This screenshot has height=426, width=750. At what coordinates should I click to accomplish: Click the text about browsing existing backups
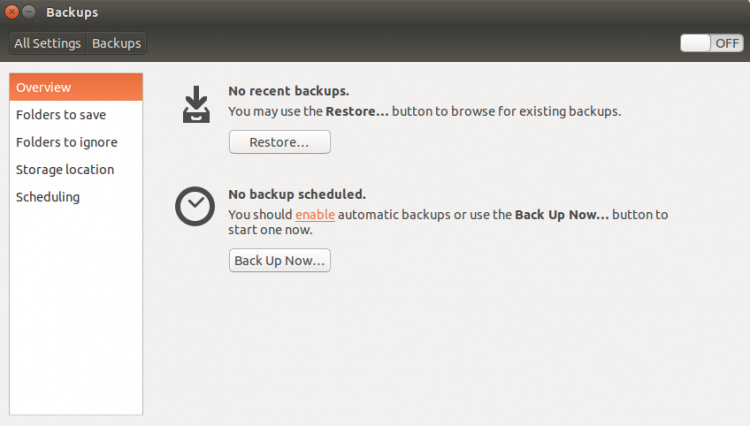(424, 111)
